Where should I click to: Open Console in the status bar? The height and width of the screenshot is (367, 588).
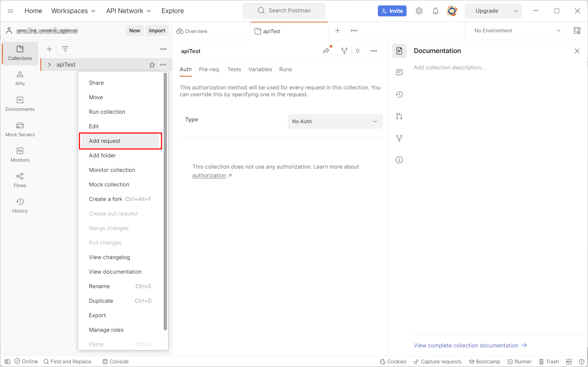(x=115, y=362)
